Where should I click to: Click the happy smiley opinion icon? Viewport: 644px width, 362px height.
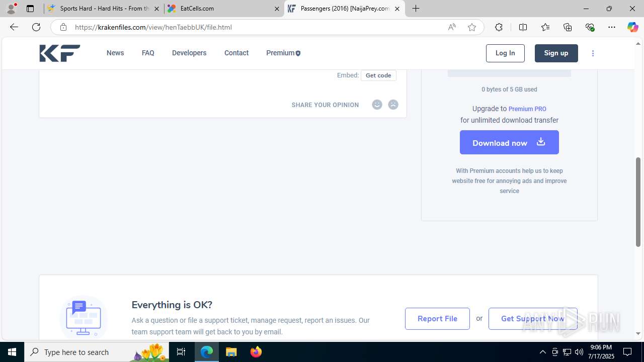click(x=377, y=105)
